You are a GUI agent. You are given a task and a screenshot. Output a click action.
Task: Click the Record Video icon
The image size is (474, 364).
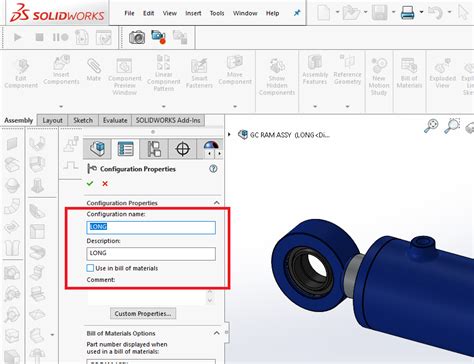pos(158,37)
